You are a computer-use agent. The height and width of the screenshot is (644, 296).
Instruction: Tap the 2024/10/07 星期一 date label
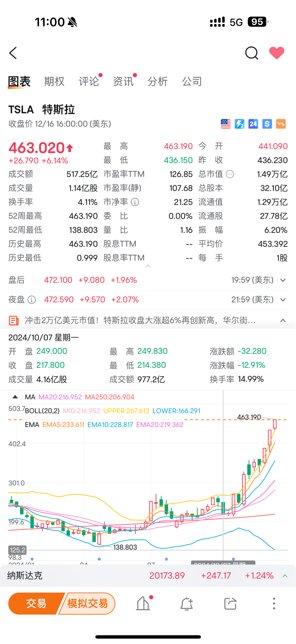44,338
